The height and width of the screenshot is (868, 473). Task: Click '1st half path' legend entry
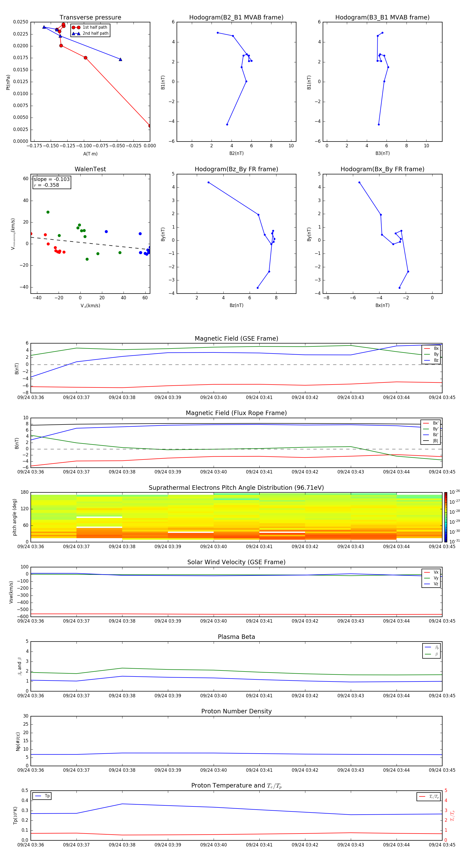pos(90,27)
